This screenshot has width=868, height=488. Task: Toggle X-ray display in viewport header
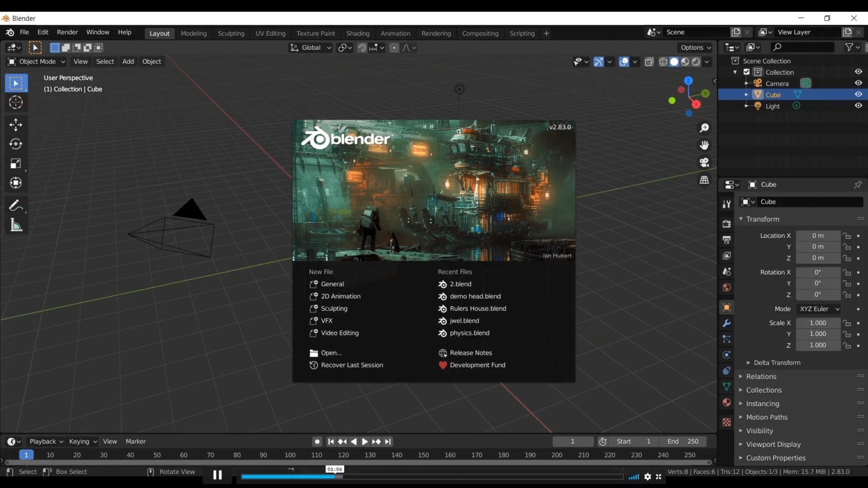coord(649,62)
